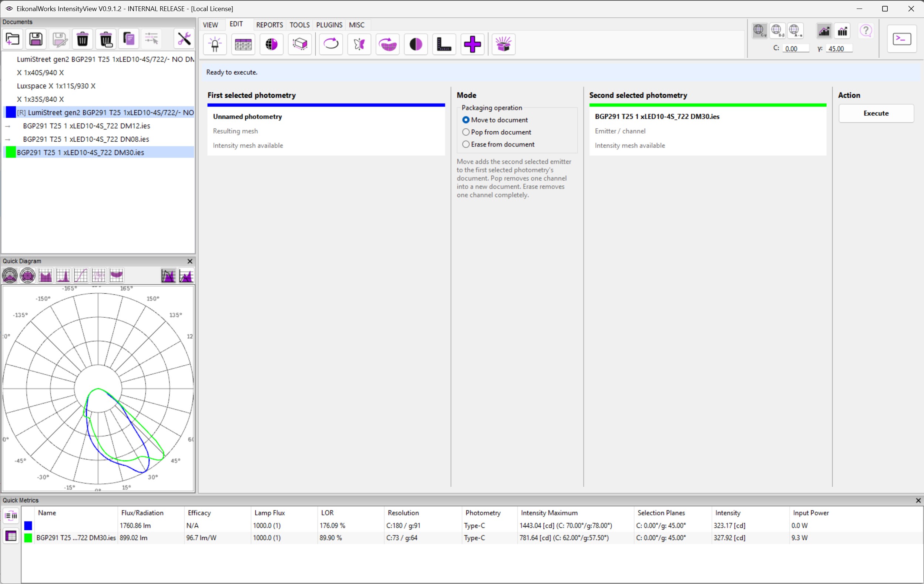Show polar diagram in Quick Diagram toolbar
The image size is (924, 584).
coord(10,276)
